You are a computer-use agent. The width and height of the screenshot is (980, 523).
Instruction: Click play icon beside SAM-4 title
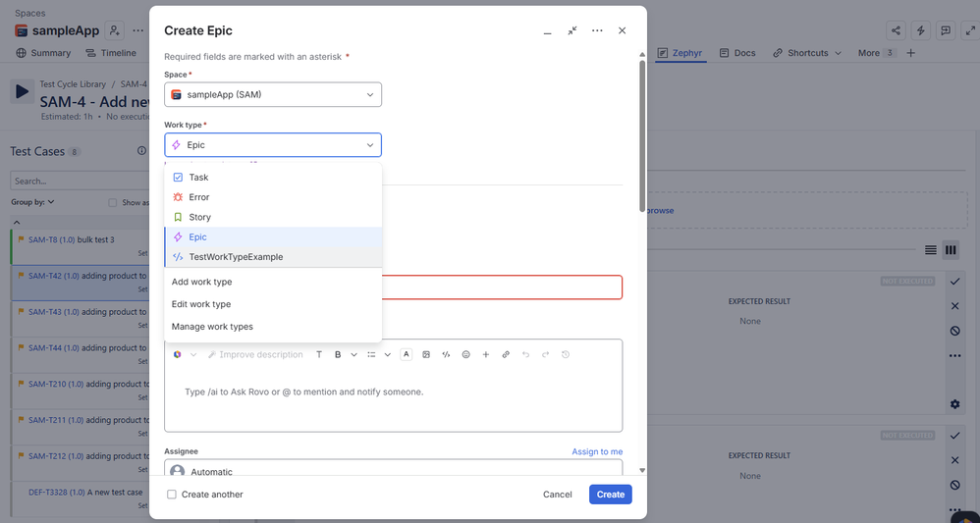(x=22, y=92)
